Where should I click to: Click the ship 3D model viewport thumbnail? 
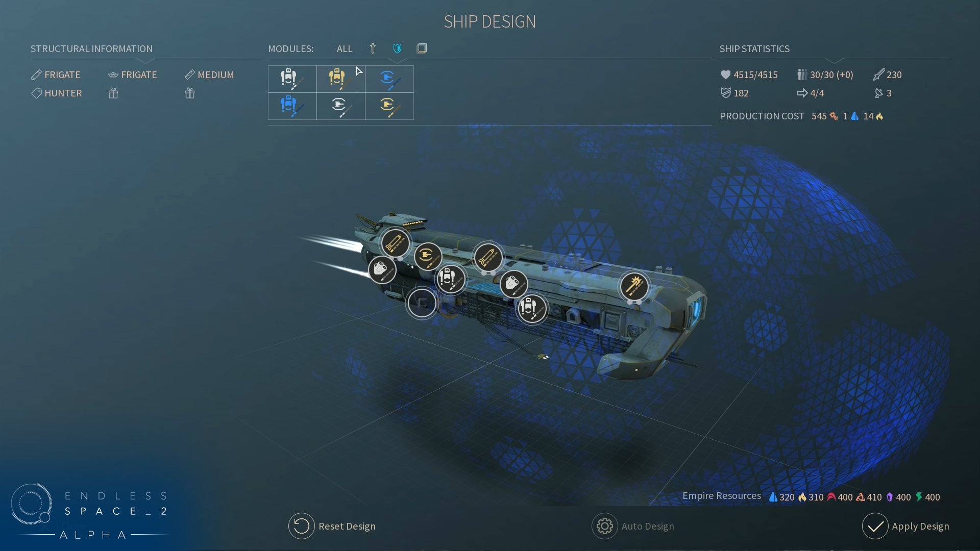click(x=421, y=48)
